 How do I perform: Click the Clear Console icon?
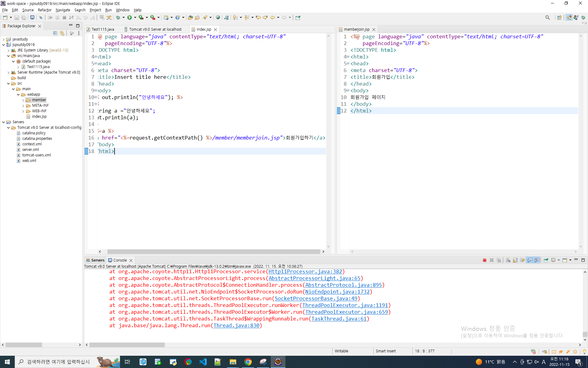tap(508, 260)
